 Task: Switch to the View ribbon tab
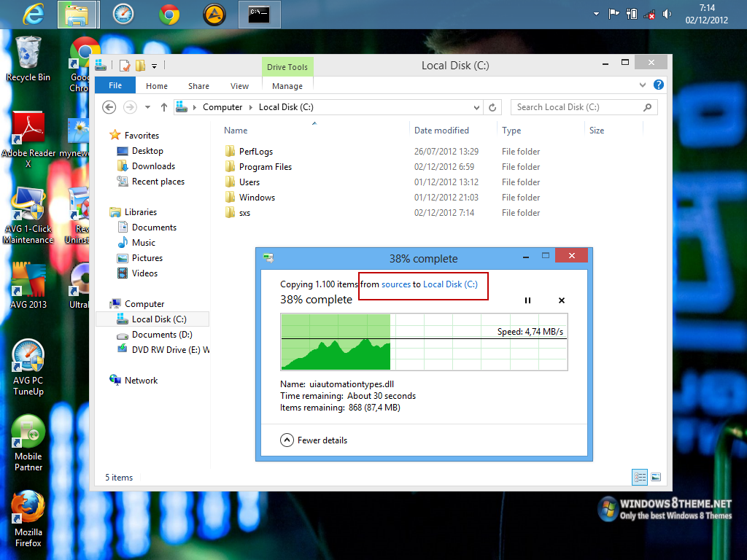pyautogui.click(x=239, y=85)
